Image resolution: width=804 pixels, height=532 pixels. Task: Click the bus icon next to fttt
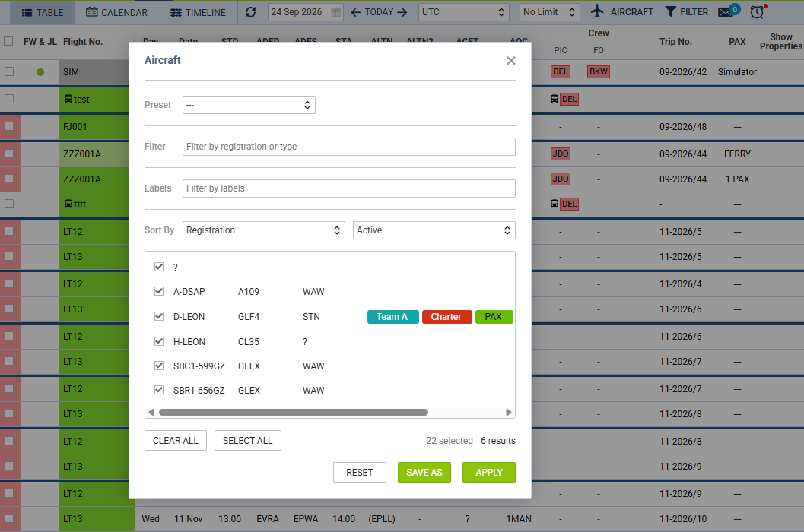[68, 204]
